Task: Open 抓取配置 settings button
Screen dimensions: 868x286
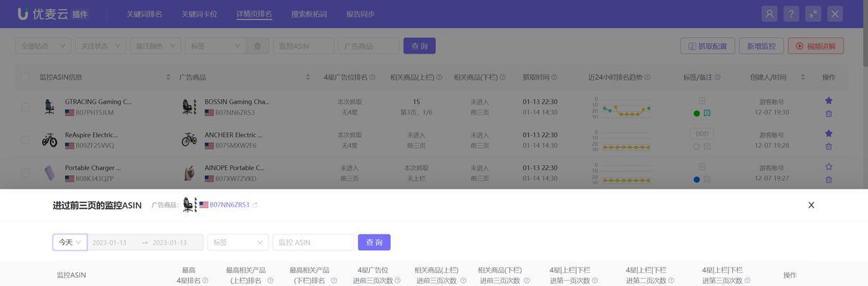Action: point(708,46)
